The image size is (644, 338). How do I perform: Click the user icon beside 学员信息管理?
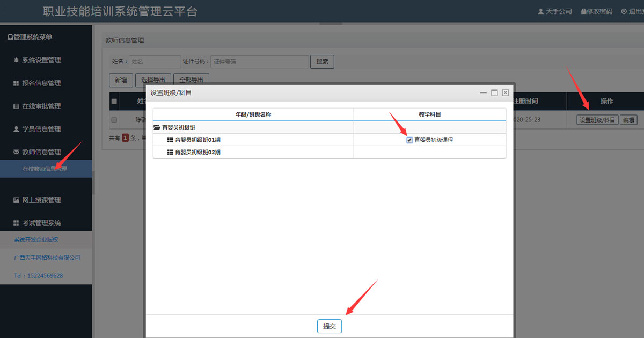point(16,129)
